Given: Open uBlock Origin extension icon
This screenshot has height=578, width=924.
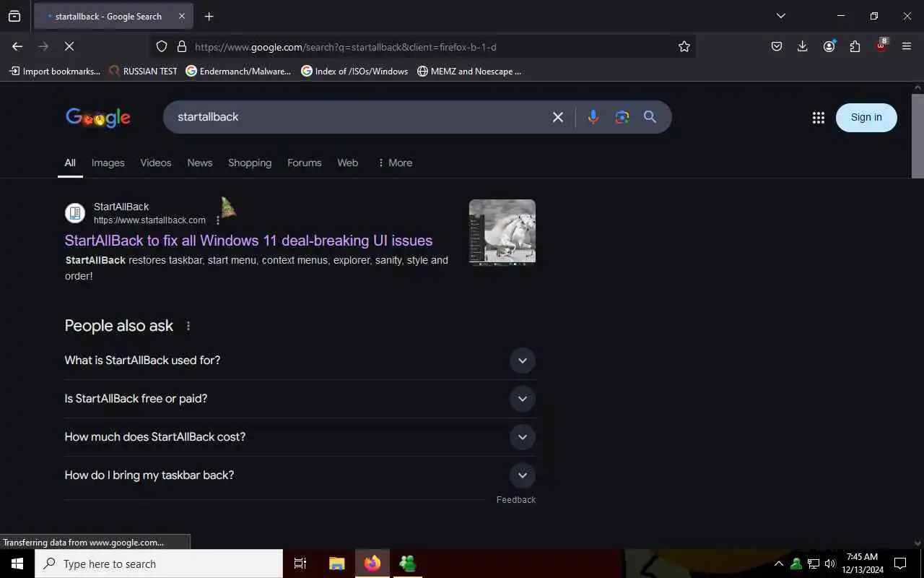Looking at the screenshot, I should pyautogui.click(x=881, y=46).
